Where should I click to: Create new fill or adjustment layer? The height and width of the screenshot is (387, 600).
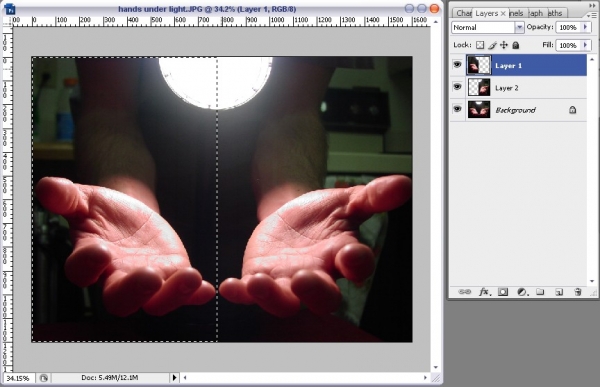pos(522,292)
